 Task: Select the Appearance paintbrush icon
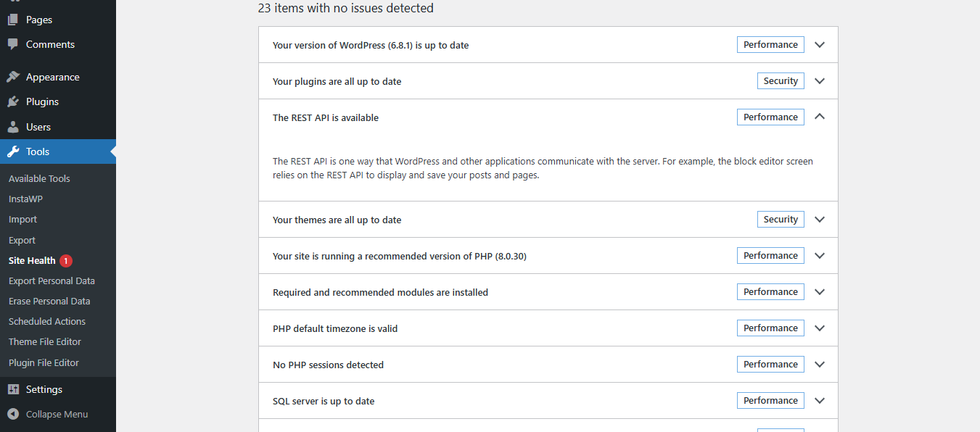(13, 76)
